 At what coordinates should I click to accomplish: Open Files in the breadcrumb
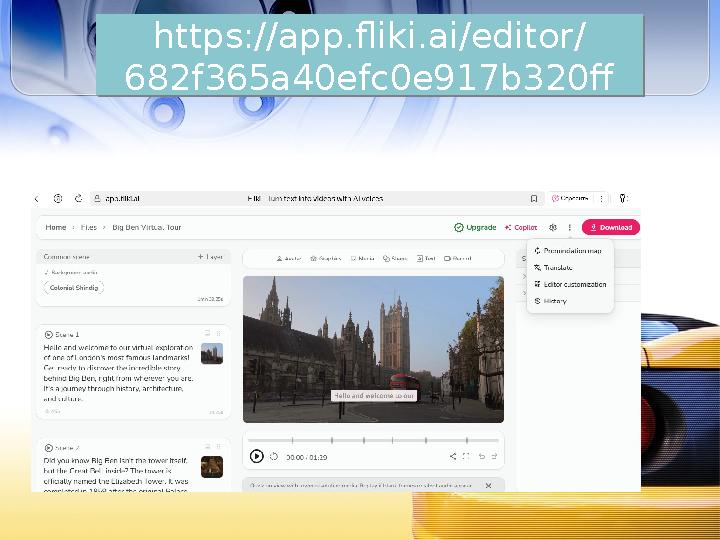click(89, 227)
